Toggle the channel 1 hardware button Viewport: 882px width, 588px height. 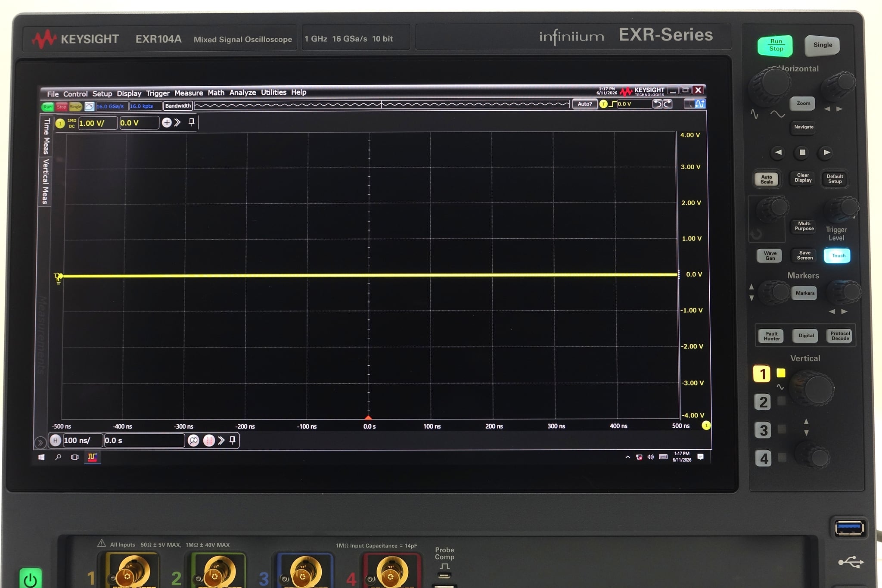click(x=762, y=374)
